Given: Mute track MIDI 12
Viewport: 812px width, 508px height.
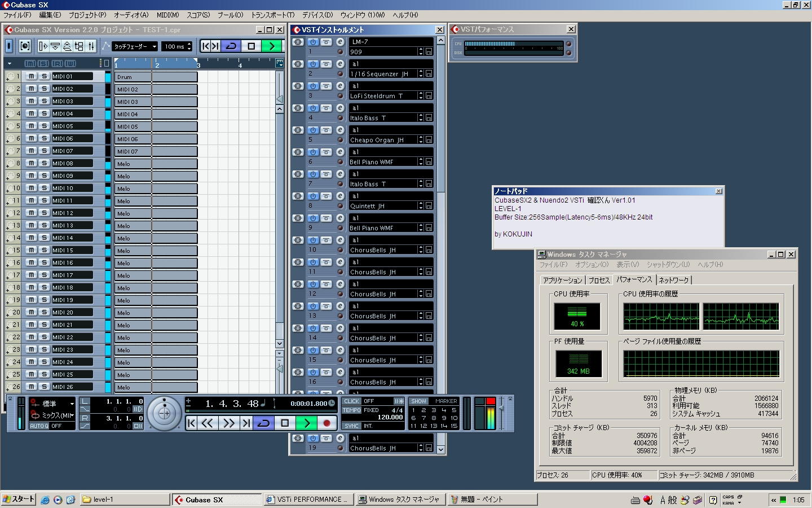Looking at the screenshot, I should [x=32, y=213].
